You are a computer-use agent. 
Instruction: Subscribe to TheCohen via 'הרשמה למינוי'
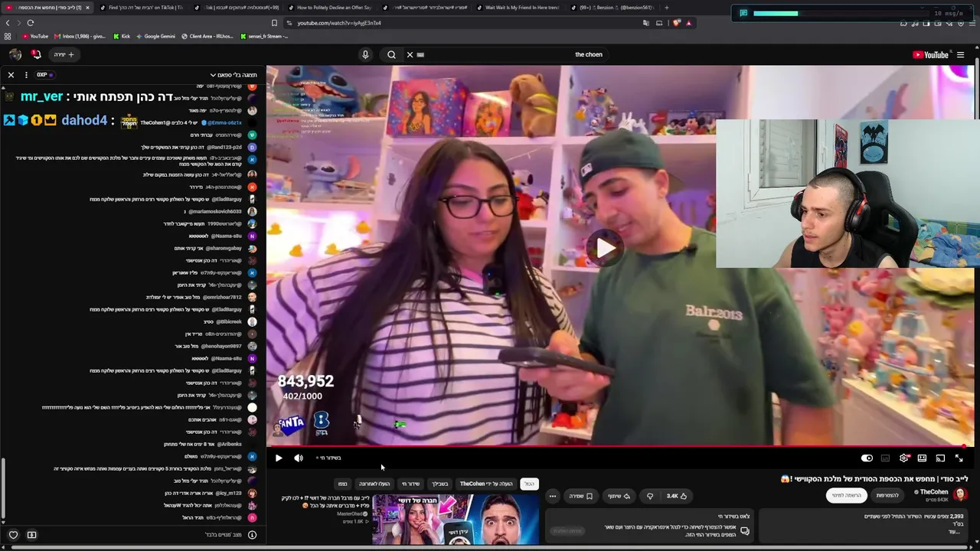[847, 495]
